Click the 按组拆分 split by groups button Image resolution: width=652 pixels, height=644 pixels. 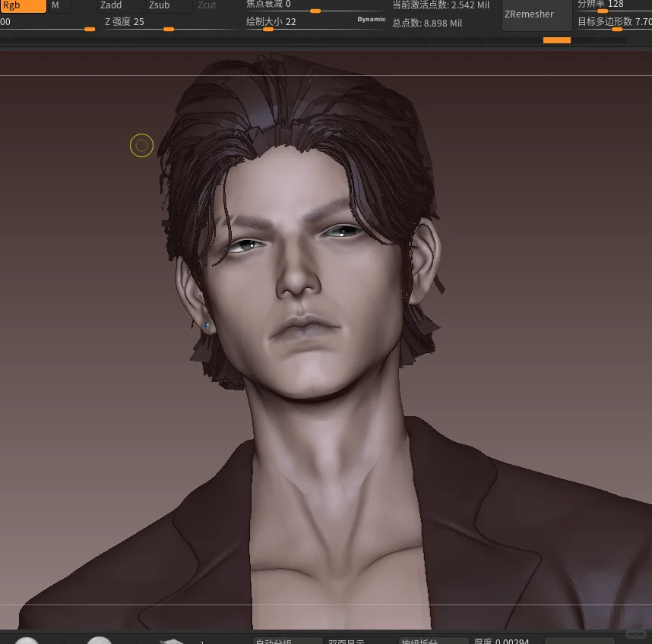[433, 640]
